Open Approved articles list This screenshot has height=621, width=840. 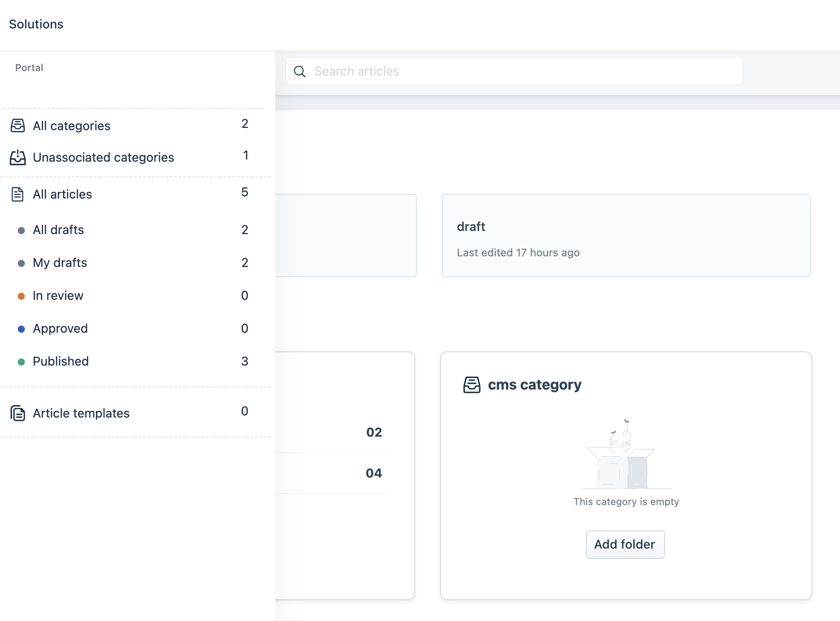(x=60, y=328)
